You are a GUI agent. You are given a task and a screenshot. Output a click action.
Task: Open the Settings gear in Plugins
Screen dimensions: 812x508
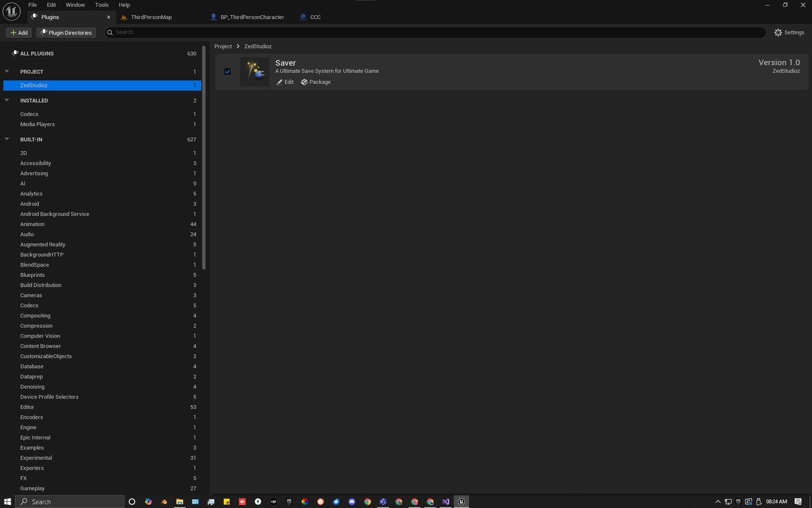pos(789,32)
